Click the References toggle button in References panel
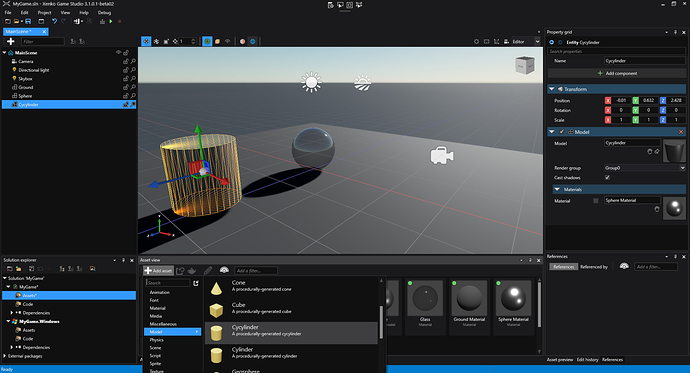The height and width of the screenshot is (373, 690). (x=563, y=267)
